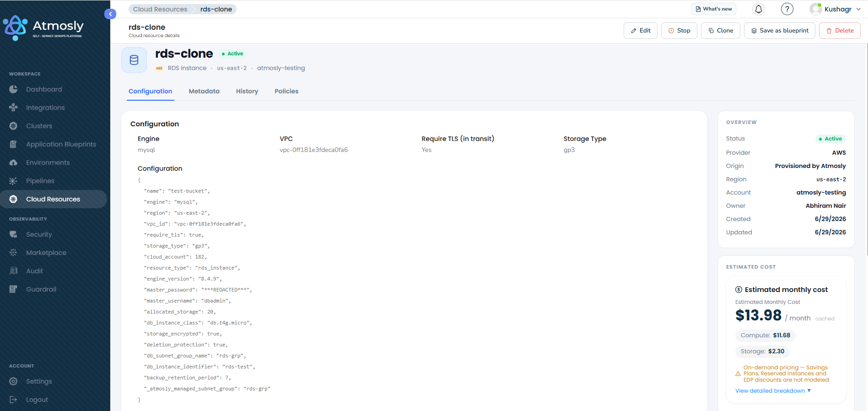This screenshot has height=411, width=868.
Task: Click the Clone button
Action: click(x=721, y=31)
